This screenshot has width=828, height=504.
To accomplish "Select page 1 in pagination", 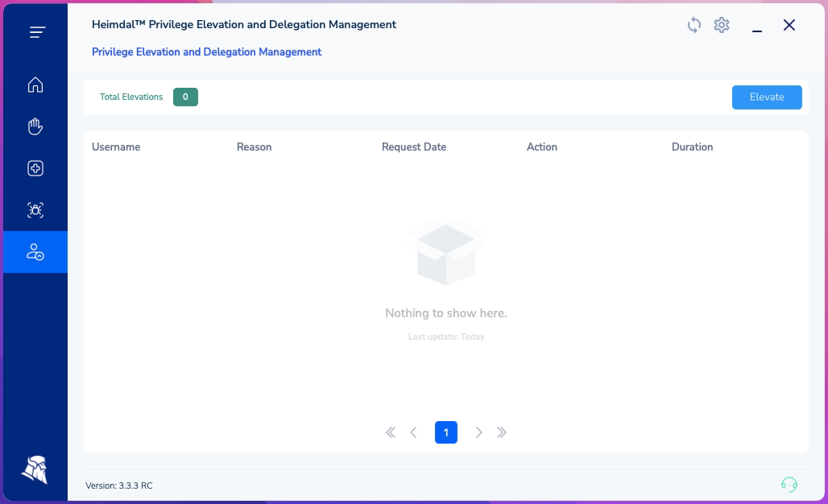I will point(446,433).
